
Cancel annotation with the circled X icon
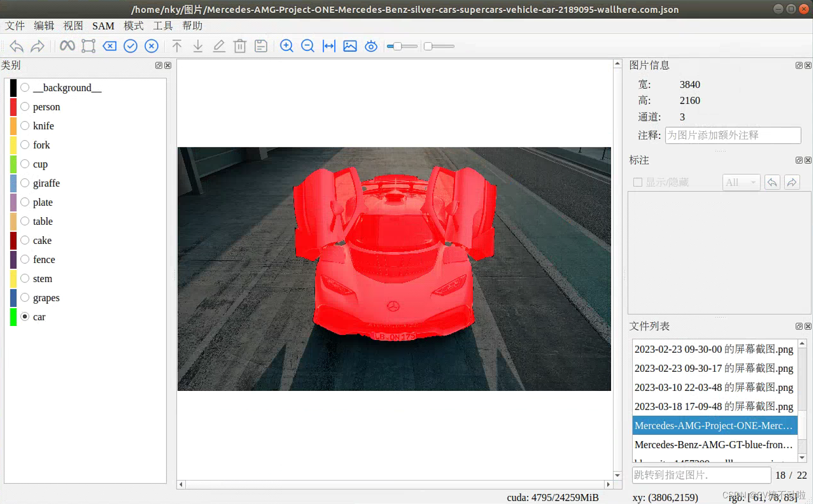[151, 46]
